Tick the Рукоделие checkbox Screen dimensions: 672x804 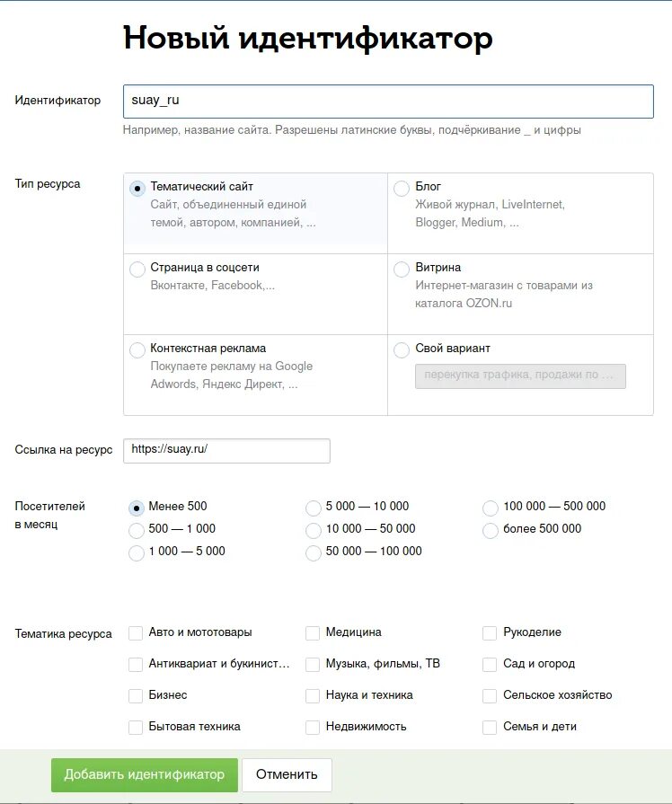[490, 633]
